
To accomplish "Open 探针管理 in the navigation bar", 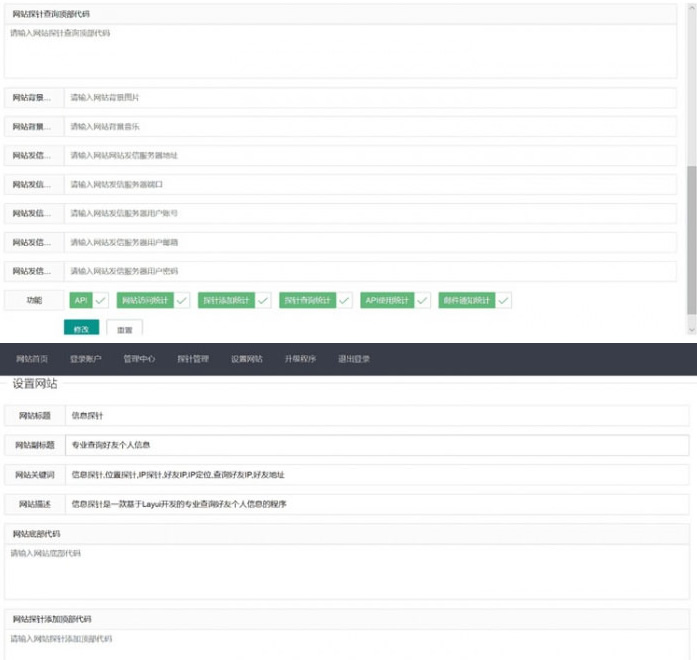I will [193, 359].
